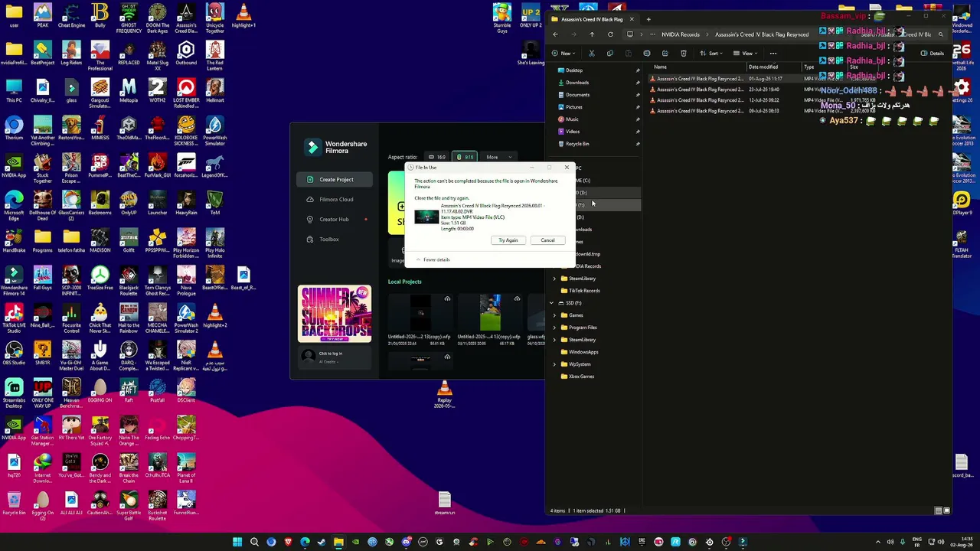The height and width of the screenshot is (551, 980).
Task: Open Steam from the taskbar
Action: pos(322,543)
